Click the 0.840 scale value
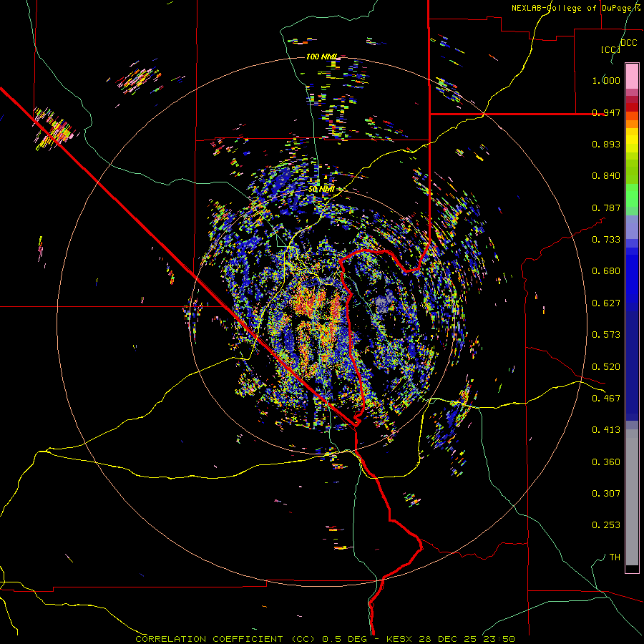This screenshot has height=644, width=644. [x=606, y=176]
